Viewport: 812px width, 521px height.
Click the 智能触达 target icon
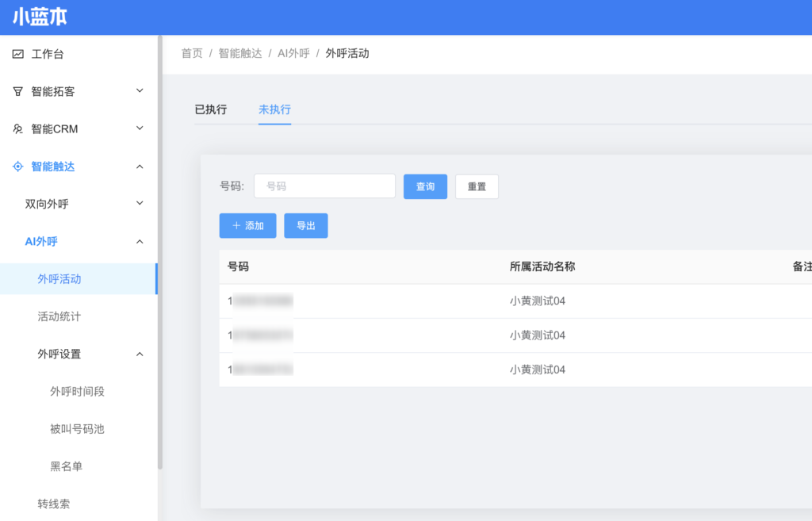tap(18, 167)
